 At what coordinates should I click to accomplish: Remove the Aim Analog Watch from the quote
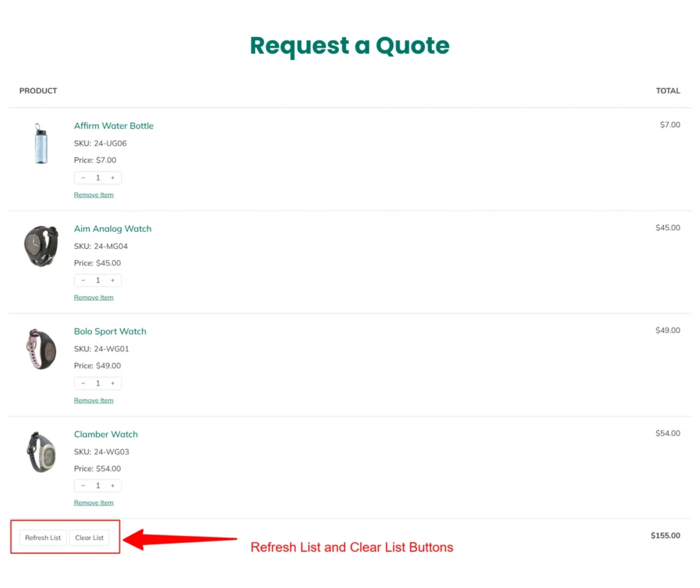(94, 297)
